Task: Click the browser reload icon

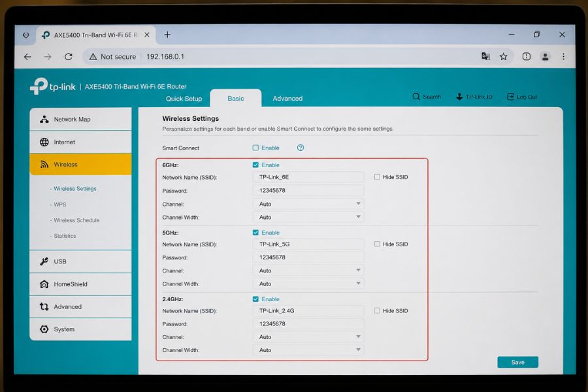Action: 68,57
